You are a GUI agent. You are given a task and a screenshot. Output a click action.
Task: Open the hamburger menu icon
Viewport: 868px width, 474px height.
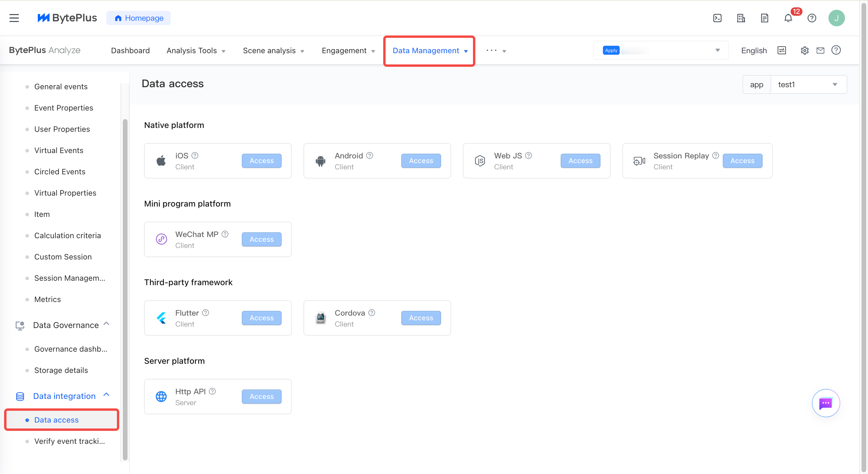[x=14, y=18]
